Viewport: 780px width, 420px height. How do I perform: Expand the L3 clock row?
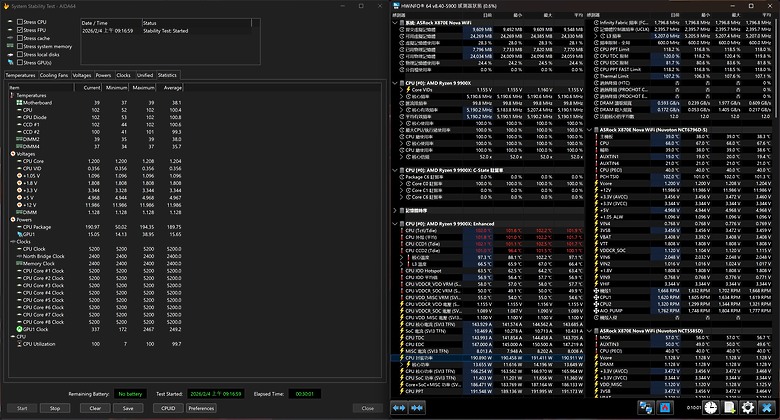pyautogui.click(x=596, y=36)
